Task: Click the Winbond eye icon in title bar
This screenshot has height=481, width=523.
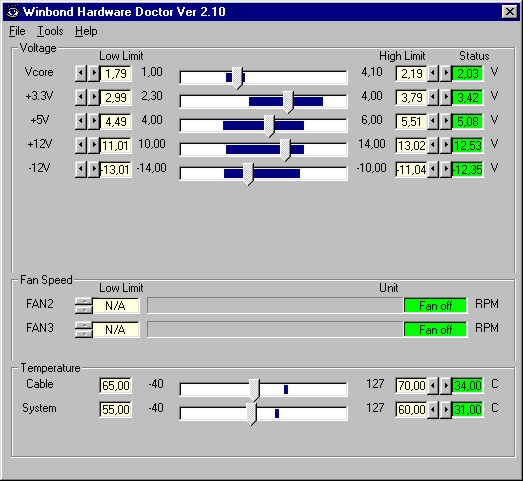Action: (13, 12)
